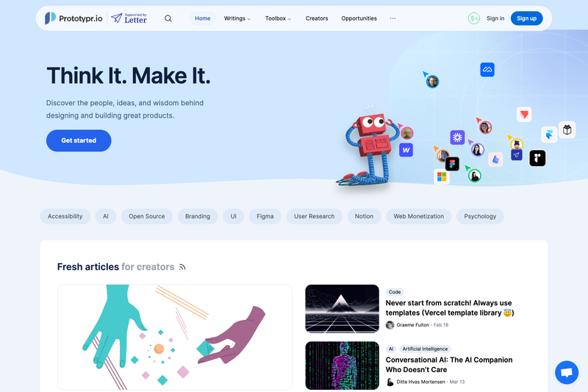Click the small AI tag on second article
The height and width of the screenshot is (392, 588).
pyautogui.click(x=391, y=349)
